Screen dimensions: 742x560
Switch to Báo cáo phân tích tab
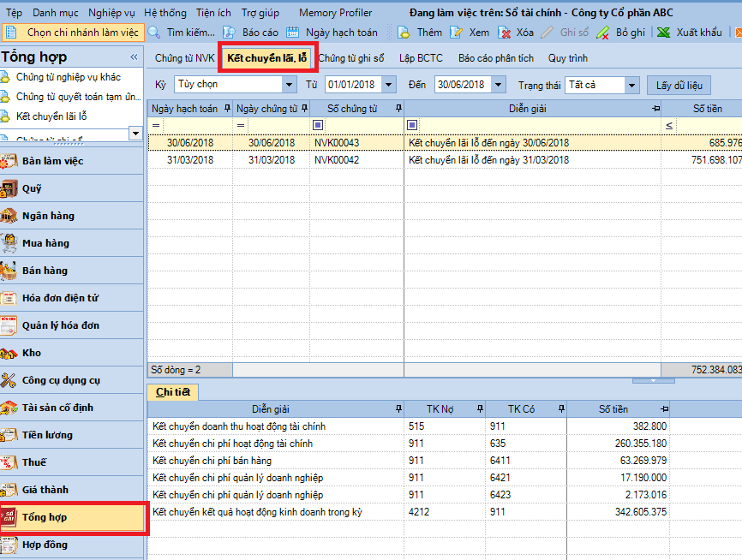coord(496,58)
